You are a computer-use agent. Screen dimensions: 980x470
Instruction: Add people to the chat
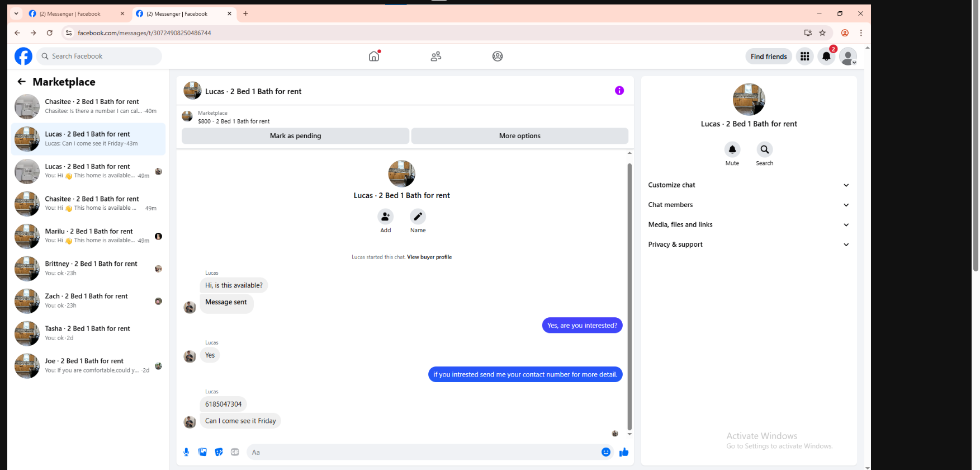[x=385, y=217]
